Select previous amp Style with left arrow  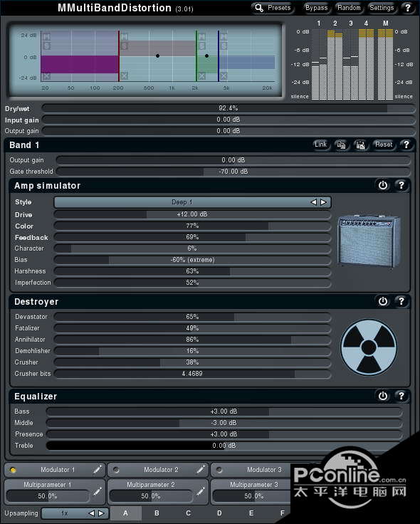(313, 202)
